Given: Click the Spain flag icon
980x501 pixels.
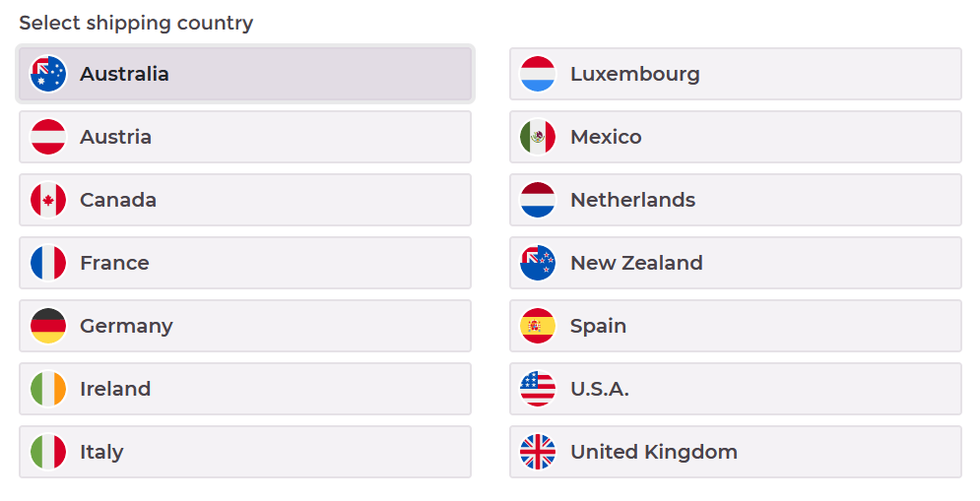Looking at the screenshot, I should [x=538, y=326].
